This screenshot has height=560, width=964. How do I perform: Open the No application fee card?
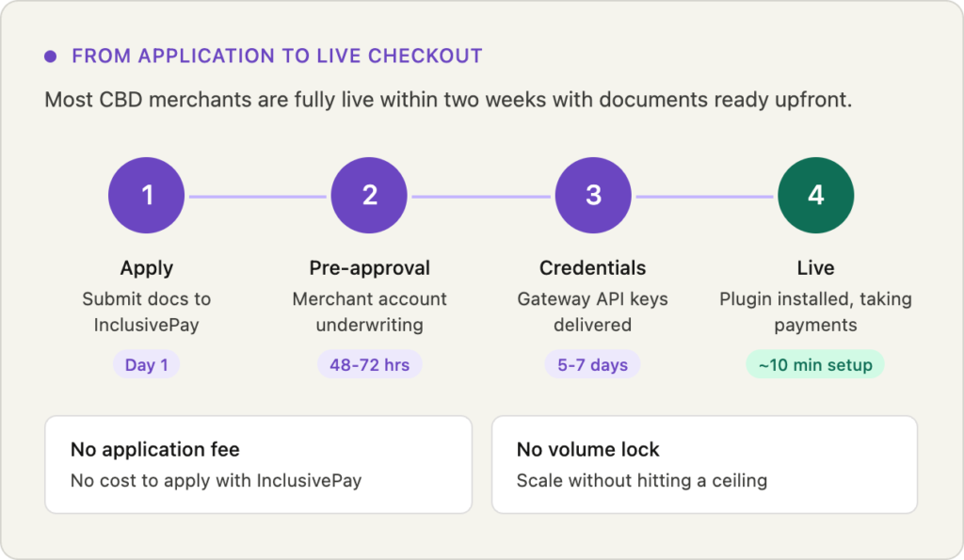[258, 465]
